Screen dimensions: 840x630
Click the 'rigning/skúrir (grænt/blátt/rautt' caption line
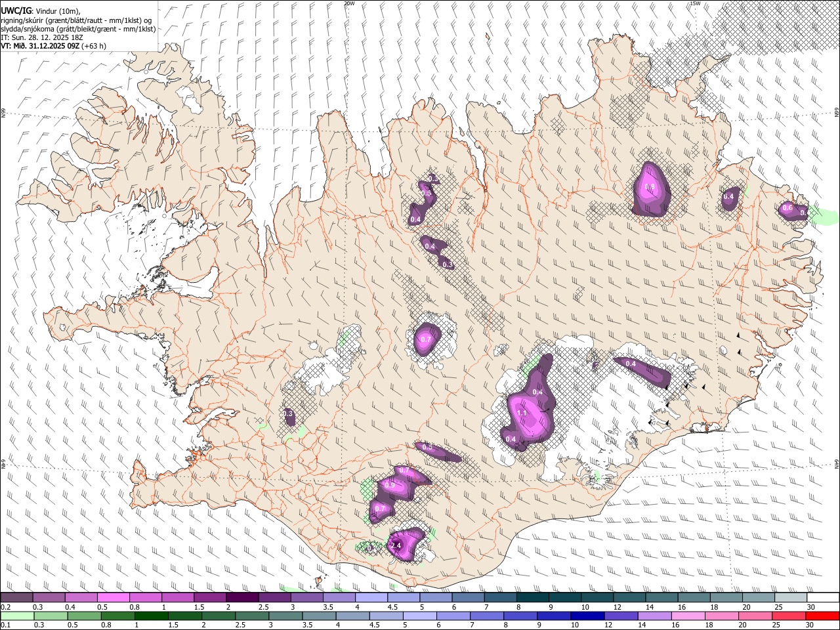[76, 20]
